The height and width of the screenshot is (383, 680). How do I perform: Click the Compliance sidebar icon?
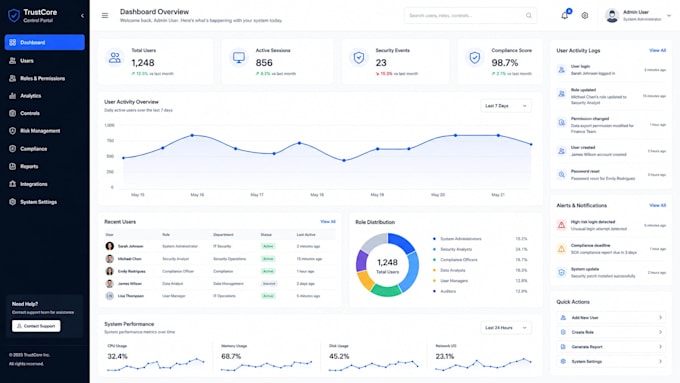[x=13, y=149]
